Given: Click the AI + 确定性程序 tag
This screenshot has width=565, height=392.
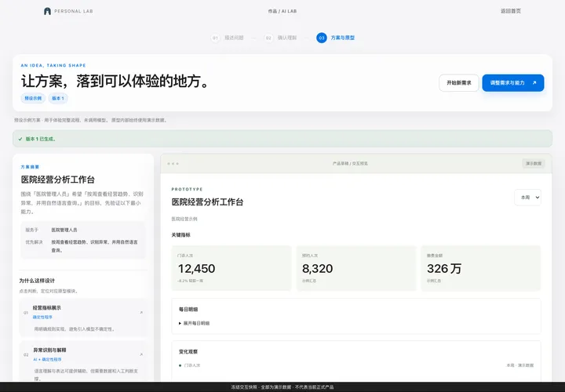Looking at the screenshot, I should 47,359.
